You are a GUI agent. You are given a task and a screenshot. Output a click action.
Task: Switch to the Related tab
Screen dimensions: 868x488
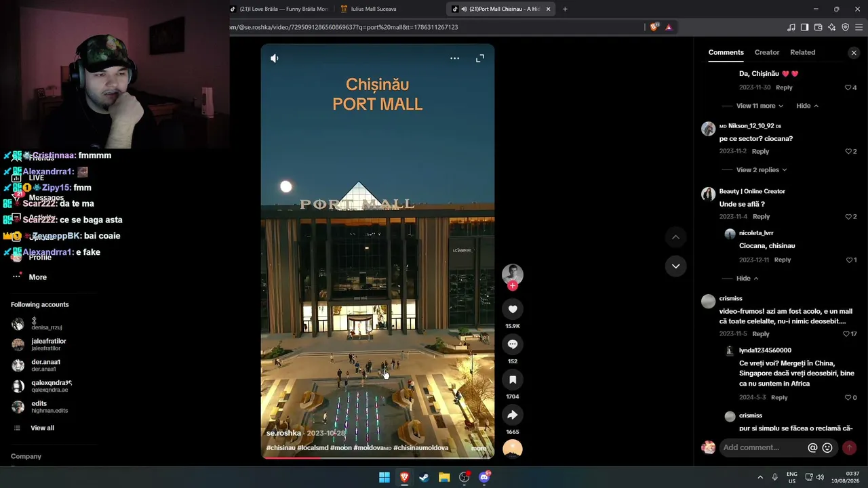[x=802, y=52]
